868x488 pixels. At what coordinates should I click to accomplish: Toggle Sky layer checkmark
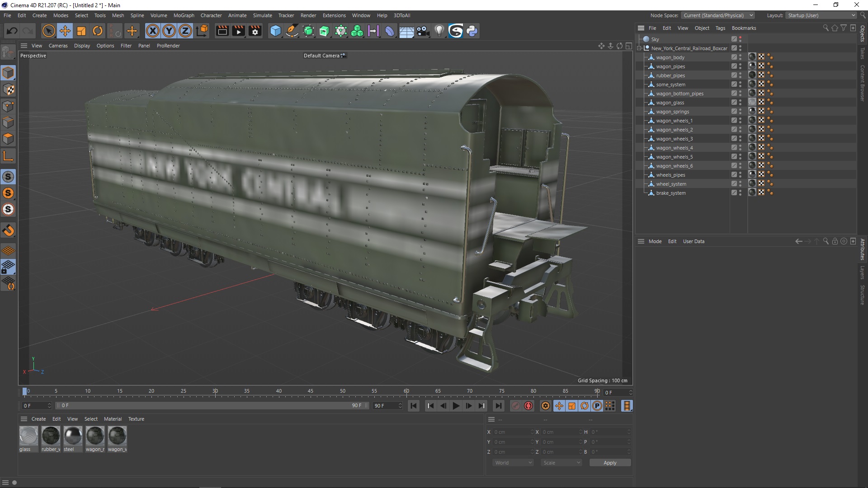tap(734, 39)
